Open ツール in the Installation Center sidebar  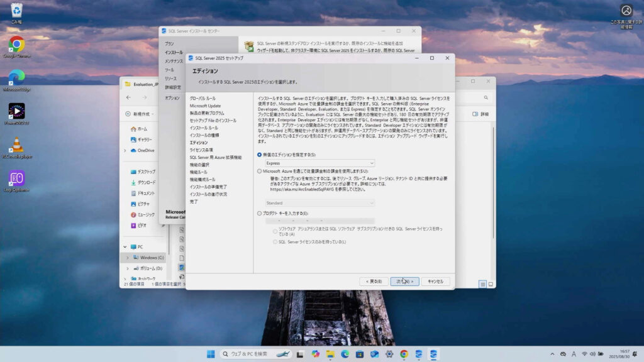coord(169,70)
